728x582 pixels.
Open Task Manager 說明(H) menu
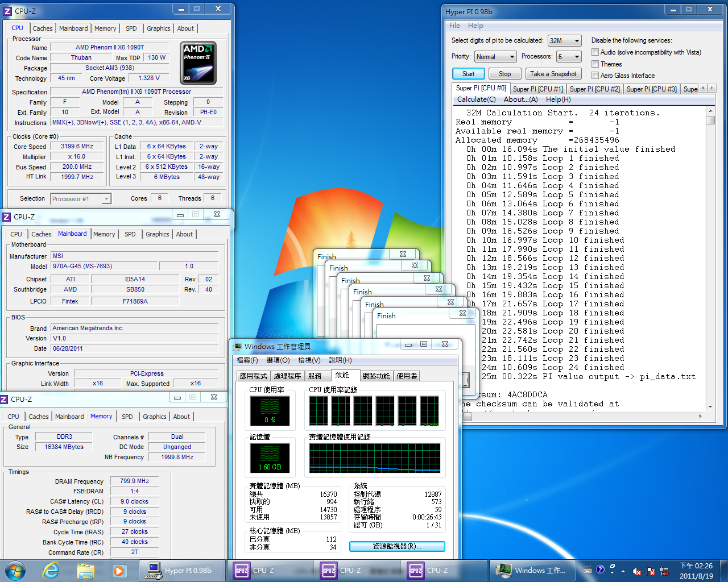[x=340, y=360]
